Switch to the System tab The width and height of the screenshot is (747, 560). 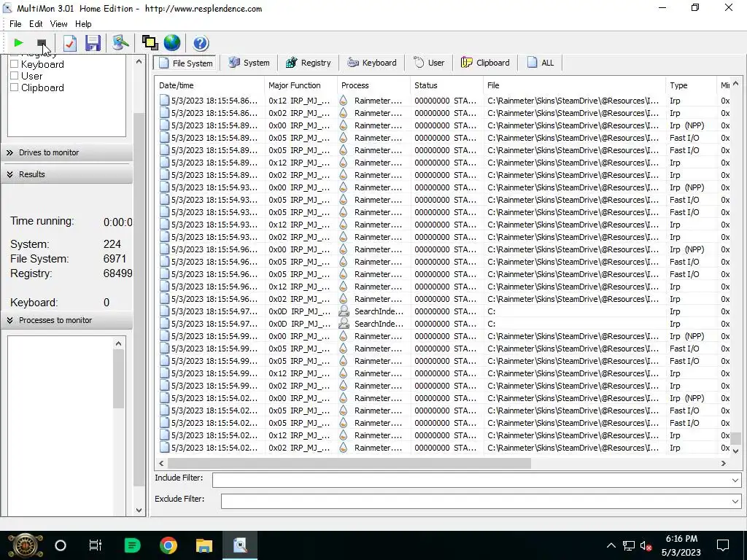click(249, 63)
